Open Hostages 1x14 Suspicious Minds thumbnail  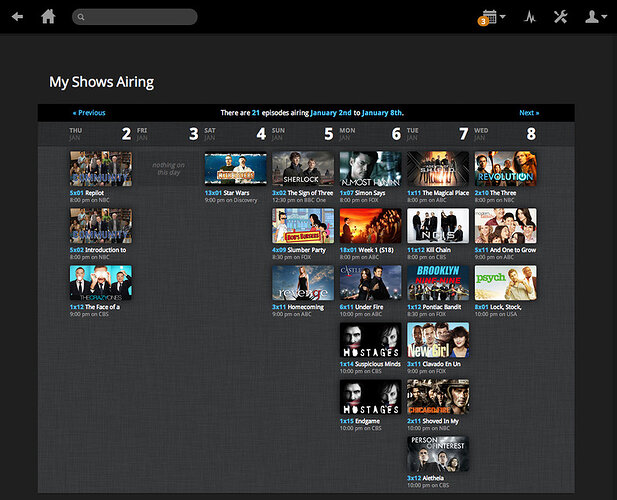pyautogui.click(x=371, y=340)
